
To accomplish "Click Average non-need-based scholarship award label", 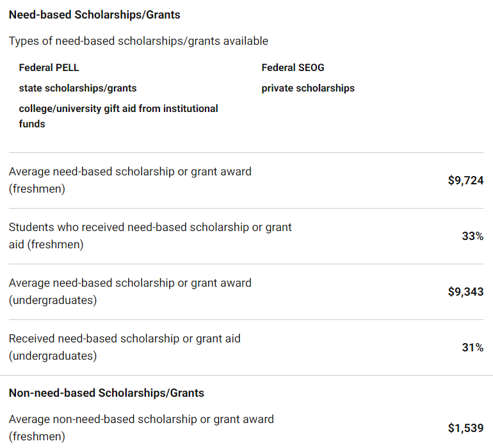I will click(141, 420).
